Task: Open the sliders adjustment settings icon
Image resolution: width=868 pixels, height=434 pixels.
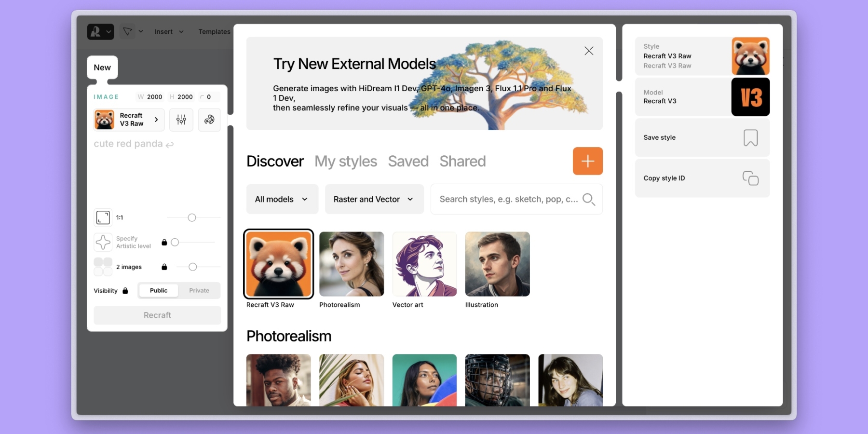Action: point(181,120)
